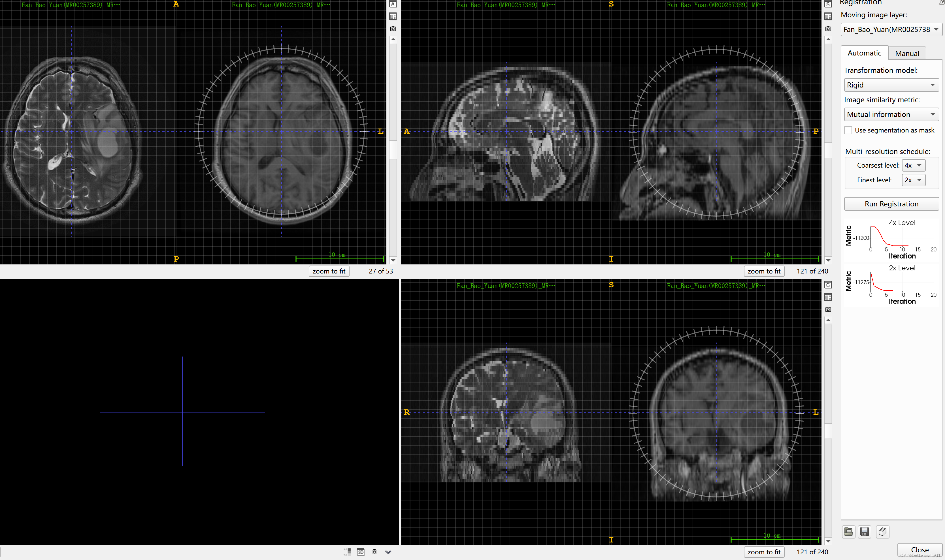This screenshot has height=560, width=945.
Task: Switch to the Manual tab
Action: [907, 53]
